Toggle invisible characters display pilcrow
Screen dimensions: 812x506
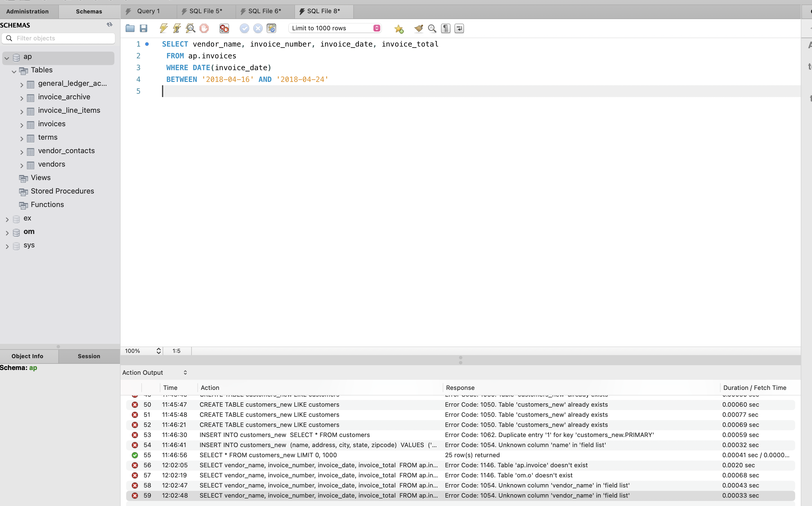point(446,28)
